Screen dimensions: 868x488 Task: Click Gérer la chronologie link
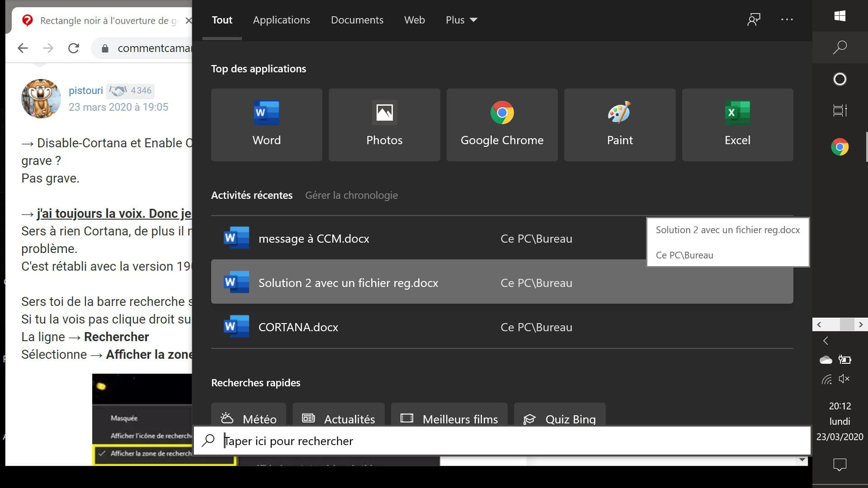click(x=351, y=195)
